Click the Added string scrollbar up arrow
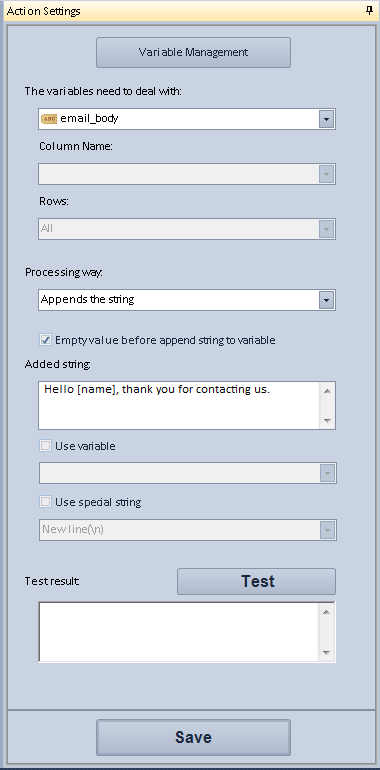380x770 pixels. click(327, 391)
